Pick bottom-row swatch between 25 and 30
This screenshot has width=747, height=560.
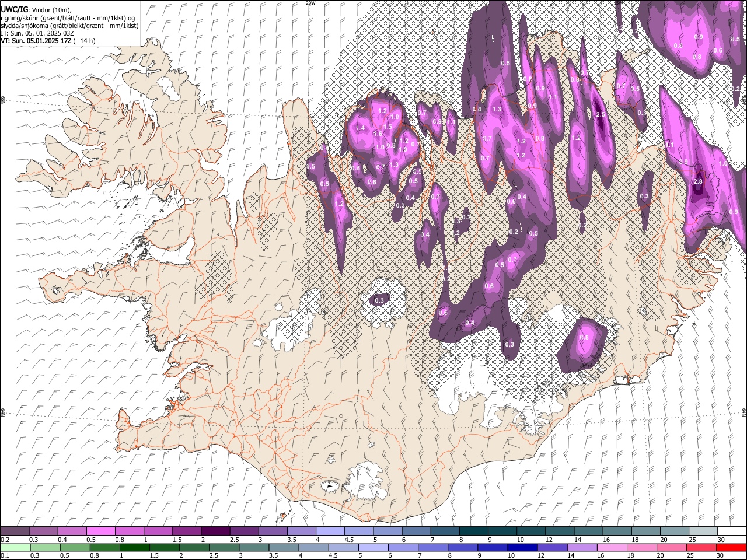click(x=703, y=547)
